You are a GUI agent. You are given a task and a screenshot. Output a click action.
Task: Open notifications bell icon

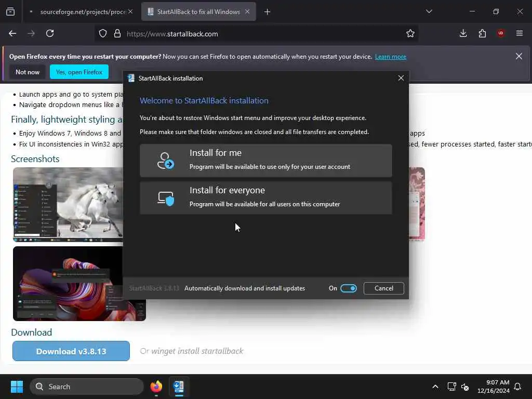517,387
